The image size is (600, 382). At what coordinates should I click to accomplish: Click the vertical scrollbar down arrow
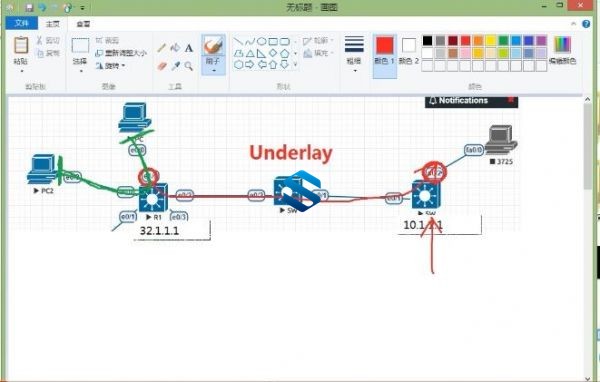[588, 378]
